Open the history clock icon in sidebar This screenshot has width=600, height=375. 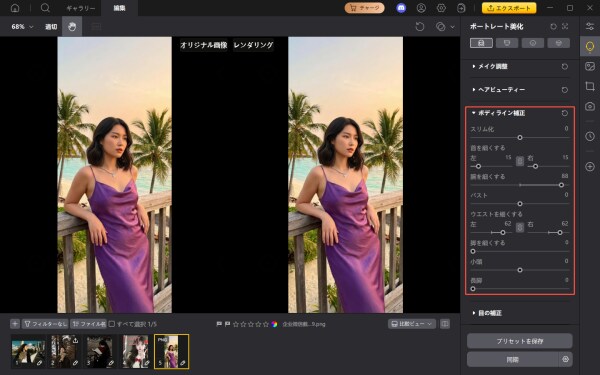click(x=590, y=136)
